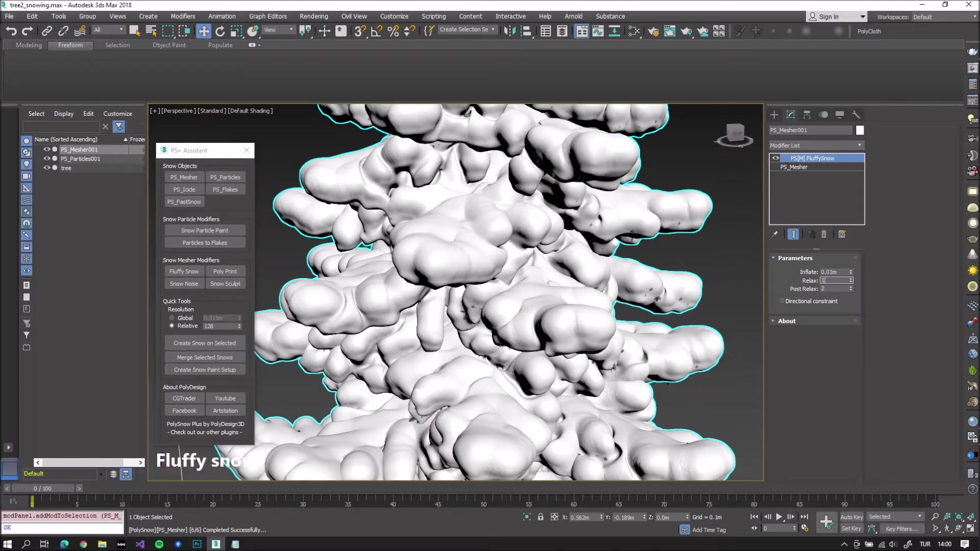Select the Snow Sculpt tool

(226, 283)
